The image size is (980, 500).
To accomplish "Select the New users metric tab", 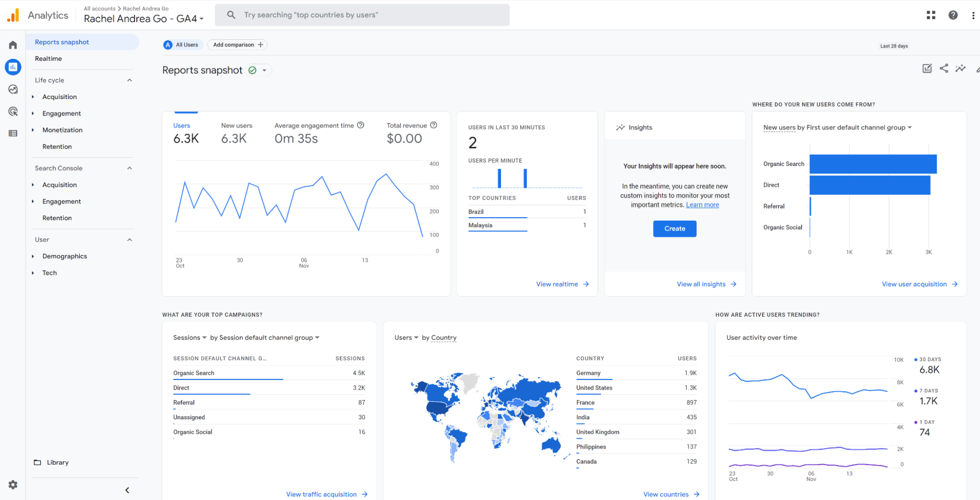I will click(x=237, y=133).
